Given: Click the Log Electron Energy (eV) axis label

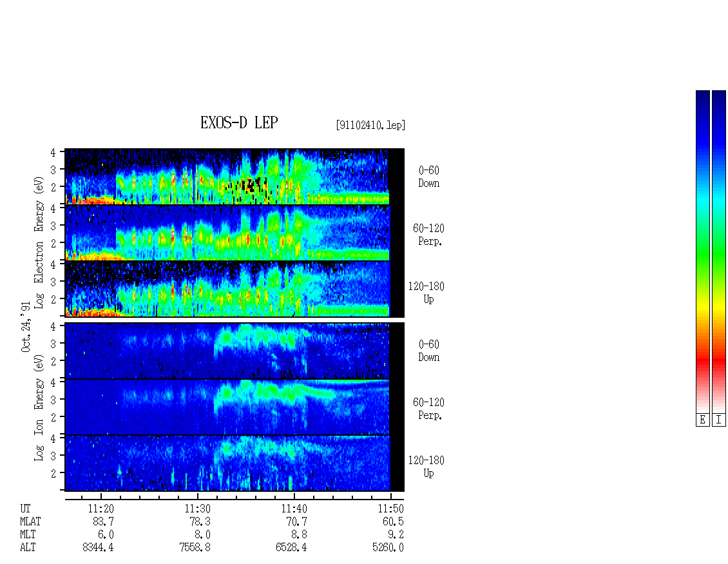Looking at the screenshot, I should pos(39,242).
